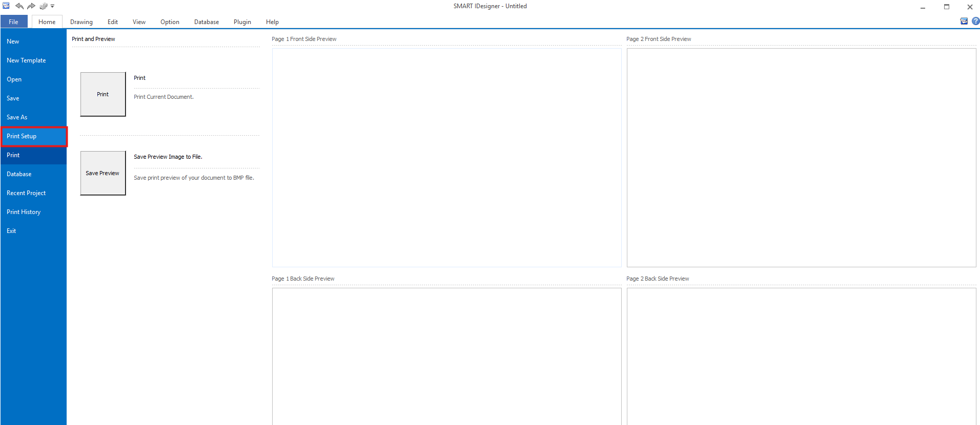This screenshot has height=425, width=980.
Task: Close the SMART IDesigner window
Action: click(969, 7)
